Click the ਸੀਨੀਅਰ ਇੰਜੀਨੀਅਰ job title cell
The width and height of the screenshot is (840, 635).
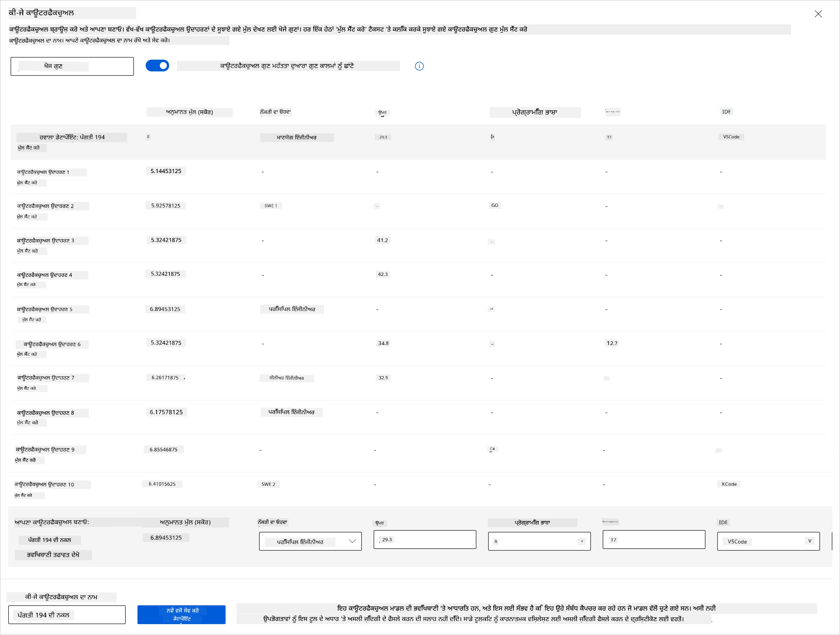point(287,378)
